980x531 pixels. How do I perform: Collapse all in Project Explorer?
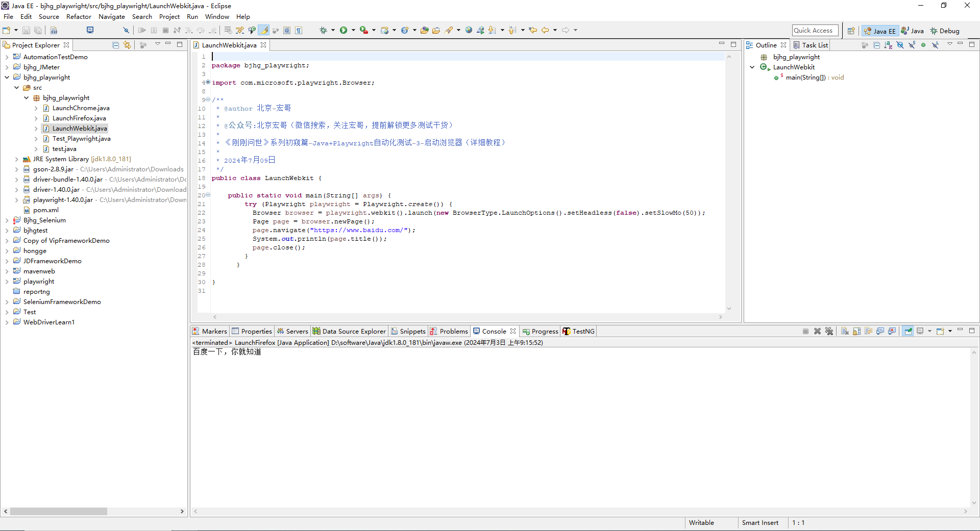coord(115,45)
